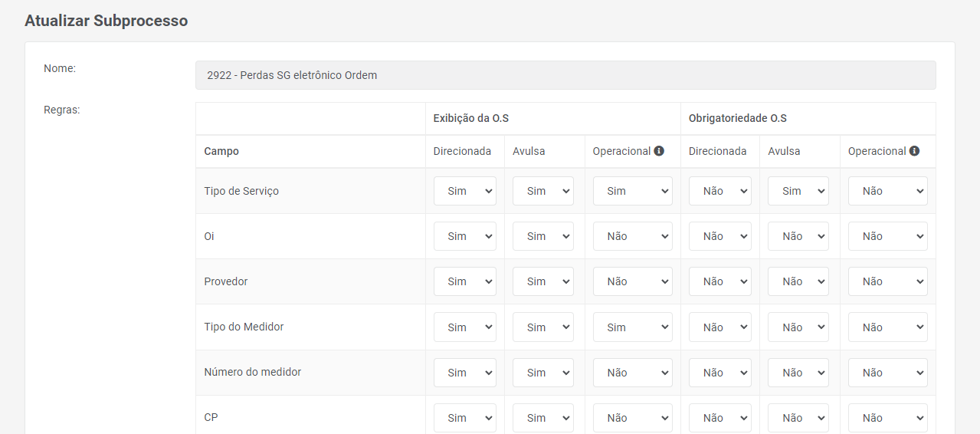The height and width of the screenshot is (434, 980).
Task: Expand Provedor Exibição Avulsa dropdown
Action: pos(542,281)
